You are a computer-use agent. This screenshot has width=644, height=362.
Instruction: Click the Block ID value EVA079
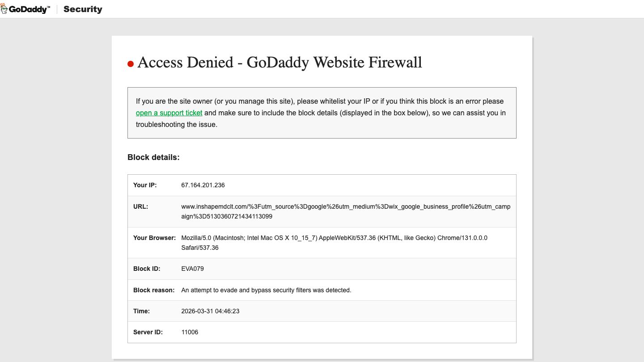[x=192, y=269]
